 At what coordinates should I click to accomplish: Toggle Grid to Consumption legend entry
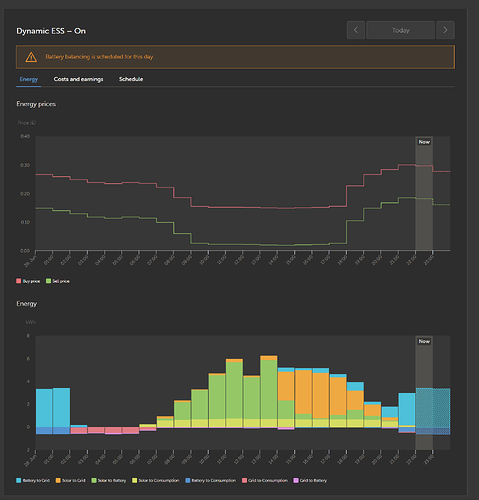[x=265, y=480]
